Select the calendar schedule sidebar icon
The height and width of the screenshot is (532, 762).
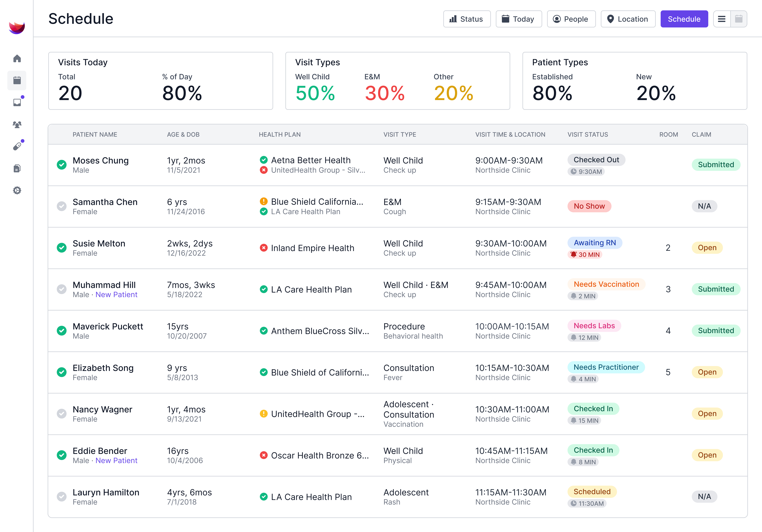coord(17,80)
